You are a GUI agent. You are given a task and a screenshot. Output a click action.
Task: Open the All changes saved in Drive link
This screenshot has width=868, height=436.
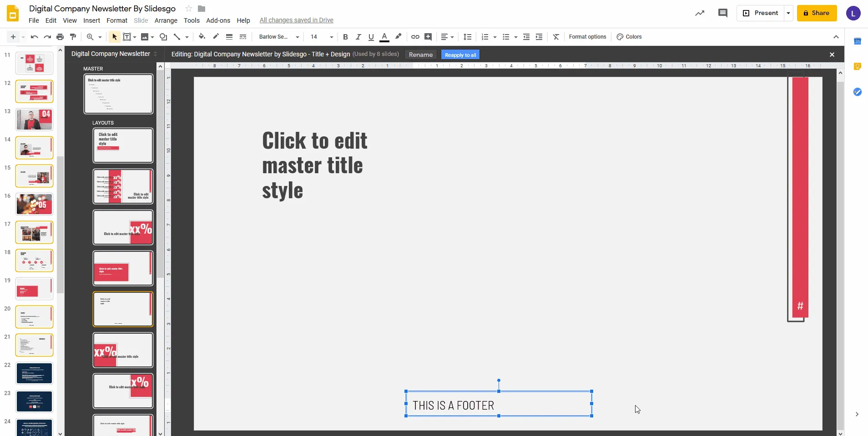pyautogui.click(x=296, y=20)
